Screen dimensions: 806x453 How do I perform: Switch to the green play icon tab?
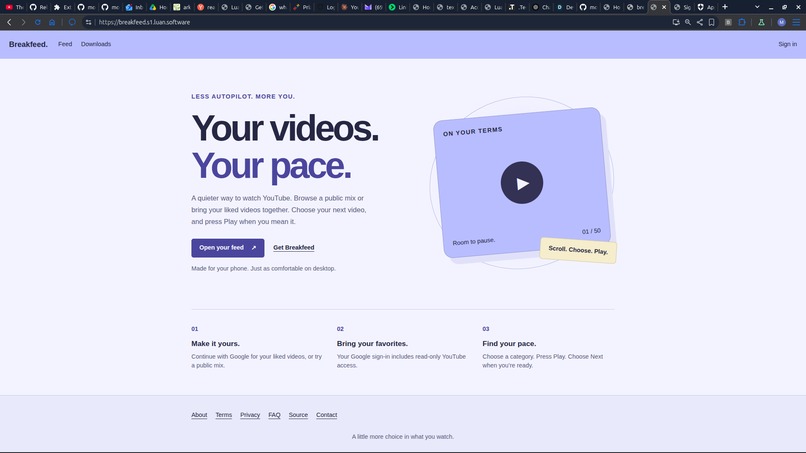(x=397, y=7)
